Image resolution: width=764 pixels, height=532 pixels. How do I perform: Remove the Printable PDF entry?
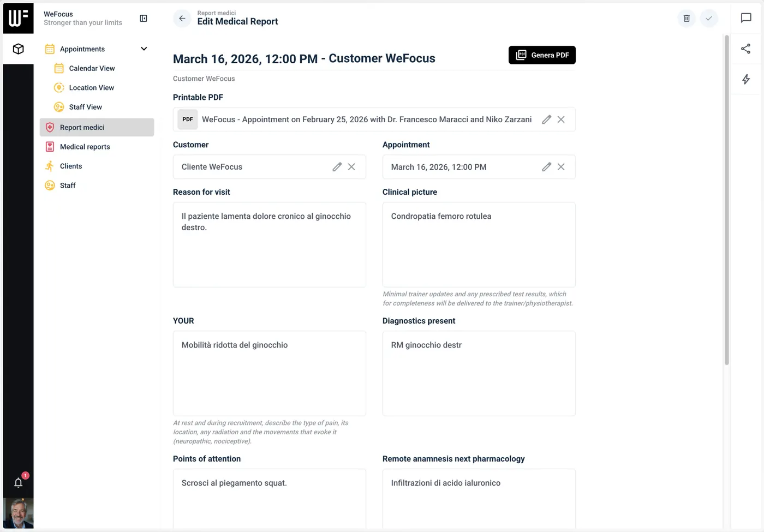click(561, 119)
